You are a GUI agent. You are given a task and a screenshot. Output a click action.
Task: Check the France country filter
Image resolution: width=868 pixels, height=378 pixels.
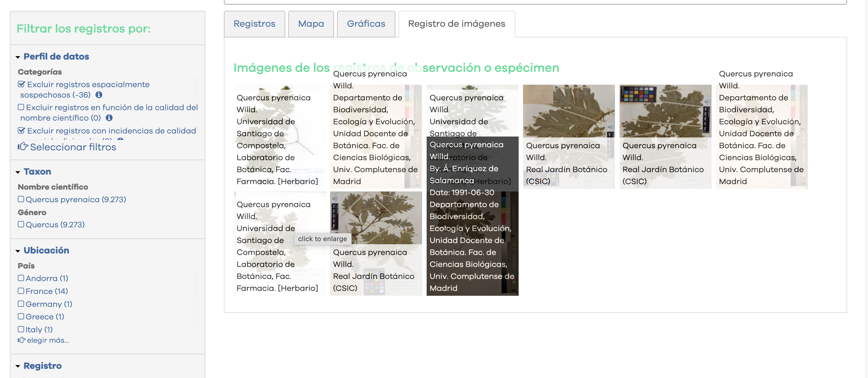point(21,291)
